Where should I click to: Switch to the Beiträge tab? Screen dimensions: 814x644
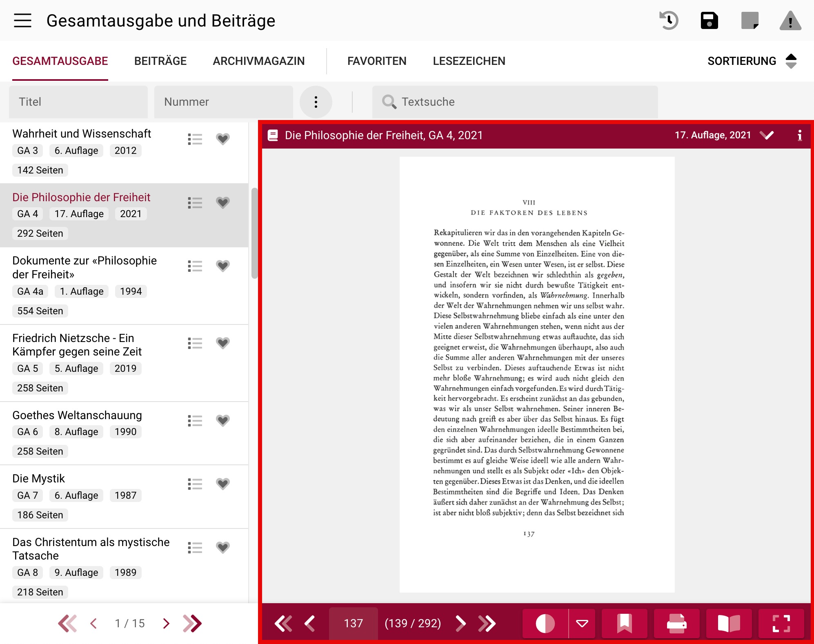pos(160,61)
